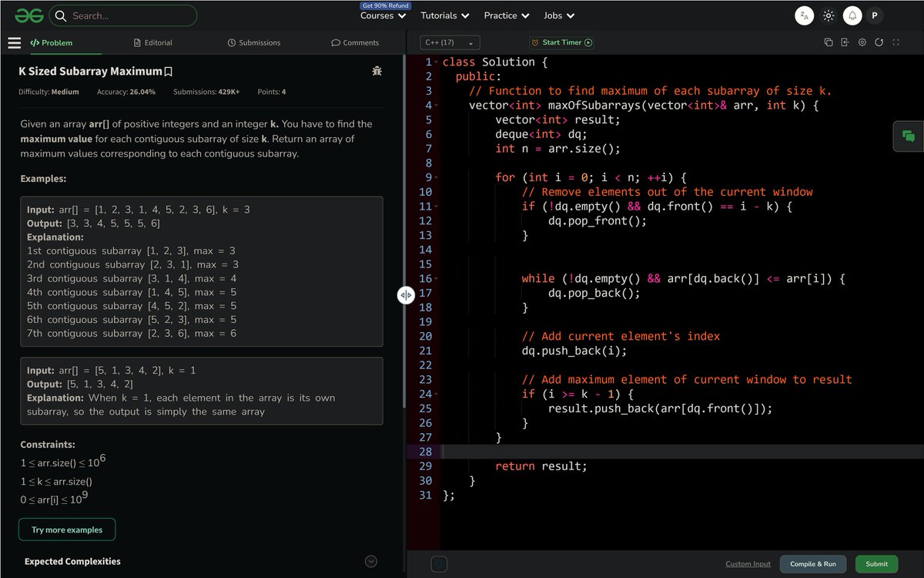Viewport: 924px width, 578px height.
Task: Open the language translate option
Action: [x=804, y=15]
